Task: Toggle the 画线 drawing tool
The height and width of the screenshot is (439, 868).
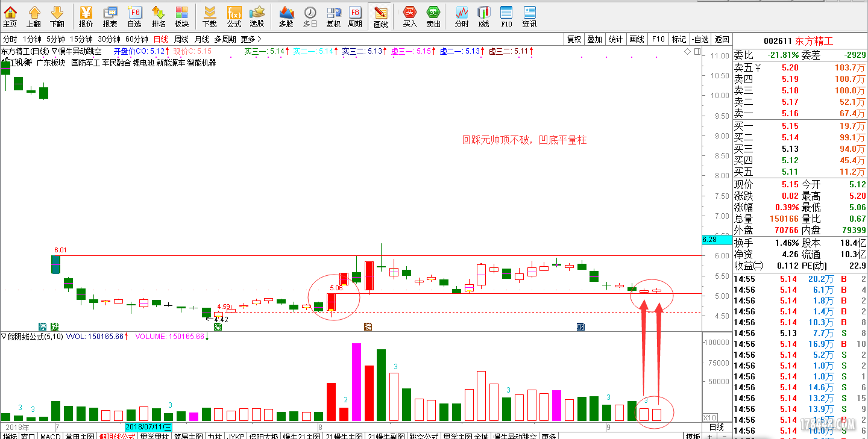Action: point(380,16)
